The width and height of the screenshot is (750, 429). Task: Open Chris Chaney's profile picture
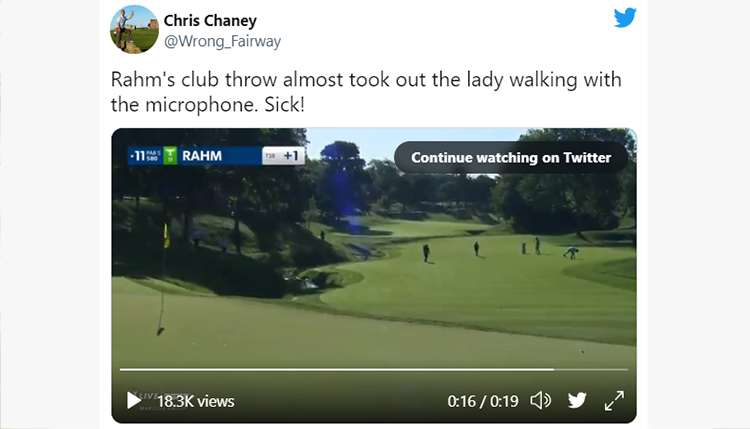pyautogui.click(x=134, y=29)
